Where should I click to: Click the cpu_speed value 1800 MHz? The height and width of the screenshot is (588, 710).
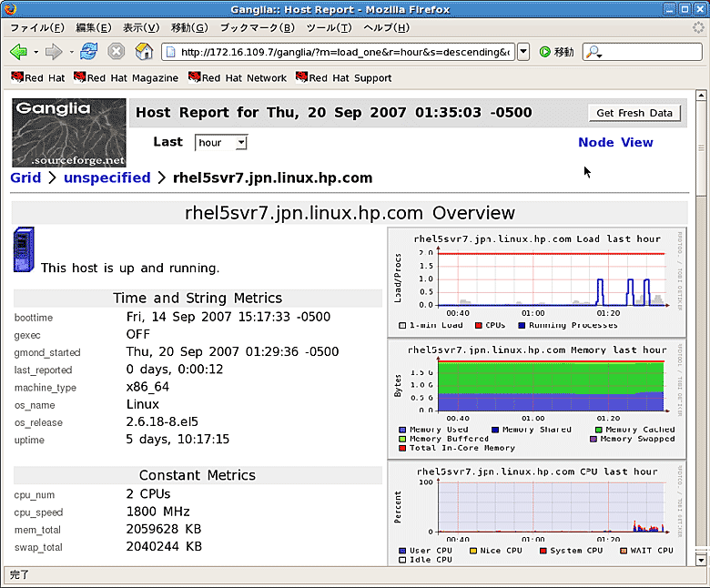(158, 512)
